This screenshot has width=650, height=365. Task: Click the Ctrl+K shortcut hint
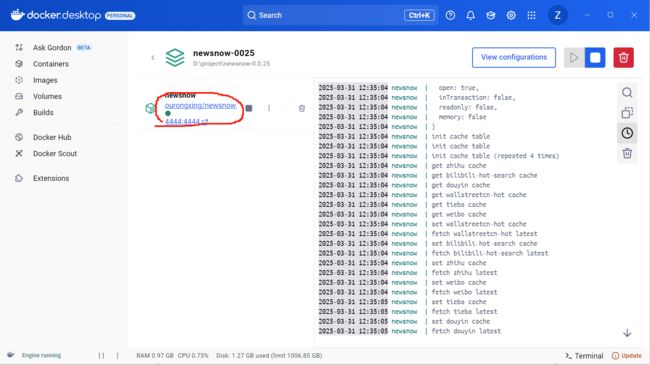(419, 15)
